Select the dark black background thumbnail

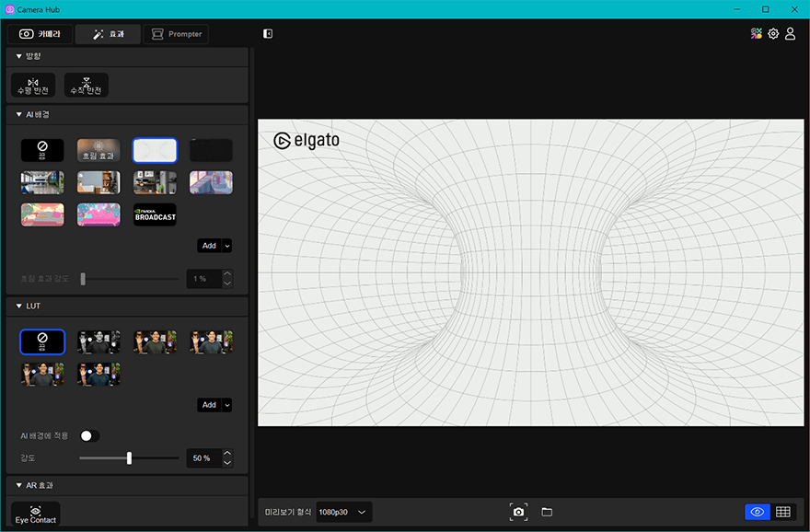click(211, 150)
